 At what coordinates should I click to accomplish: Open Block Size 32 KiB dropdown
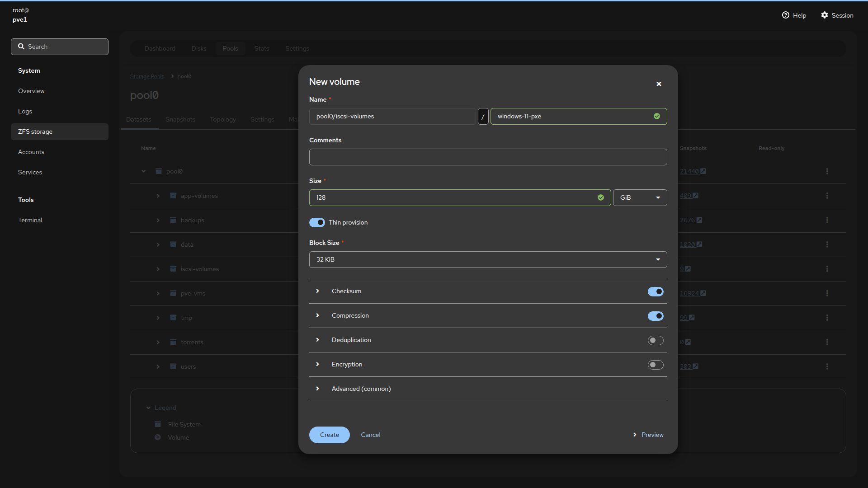click(488, 259)
